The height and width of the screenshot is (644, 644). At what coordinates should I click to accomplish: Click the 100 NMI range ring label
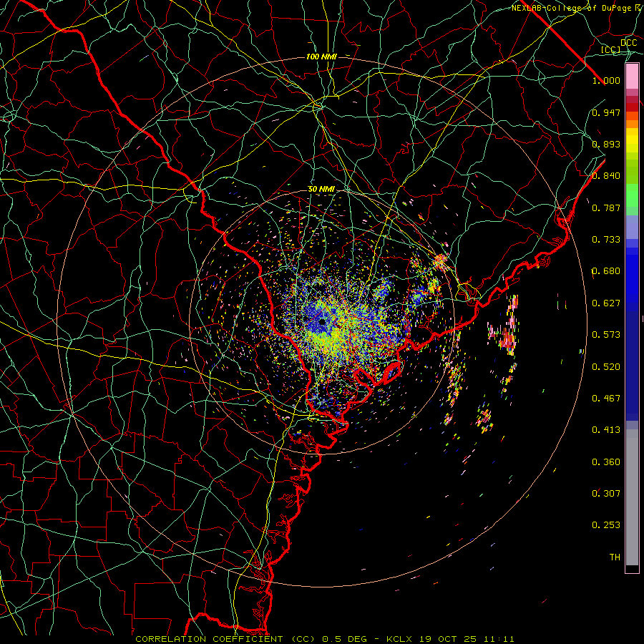(x=321, y=57)
